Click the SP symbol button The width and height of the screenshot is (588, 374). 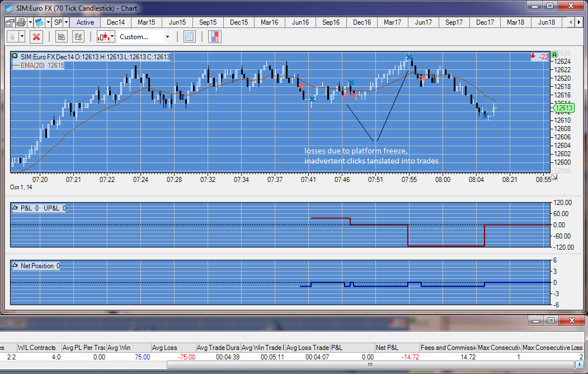click(x=58, y=22)
